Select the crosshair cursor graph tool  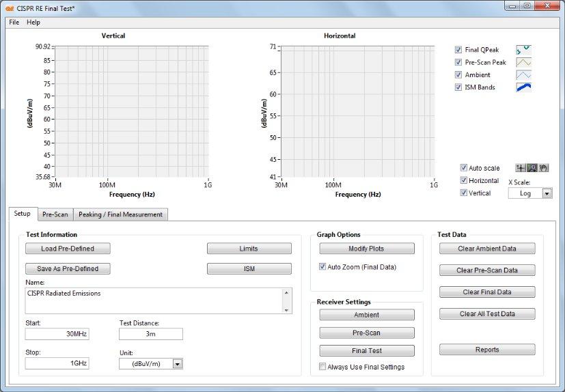521,168
